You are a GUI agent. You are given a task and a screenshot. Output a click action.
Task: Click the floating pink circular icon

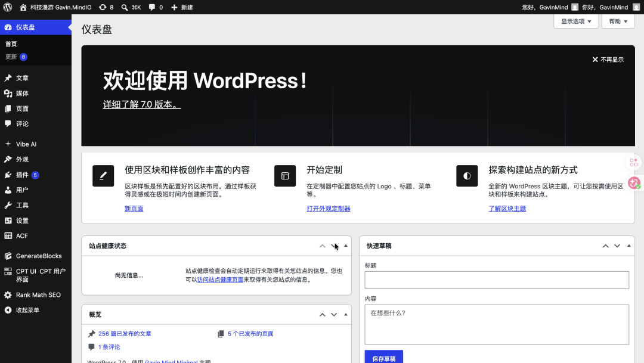click(634, 183)
